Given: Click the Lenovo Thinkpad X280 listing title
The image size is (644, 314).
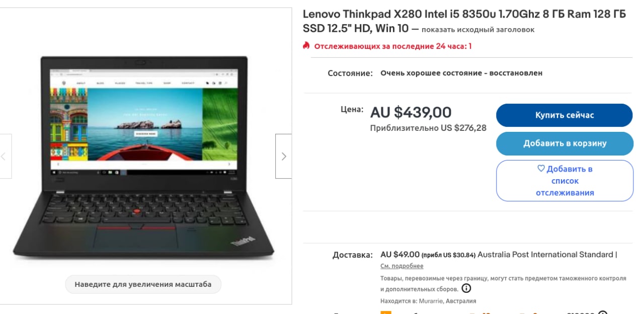Looking at the screenshot, I should [464, 21].
